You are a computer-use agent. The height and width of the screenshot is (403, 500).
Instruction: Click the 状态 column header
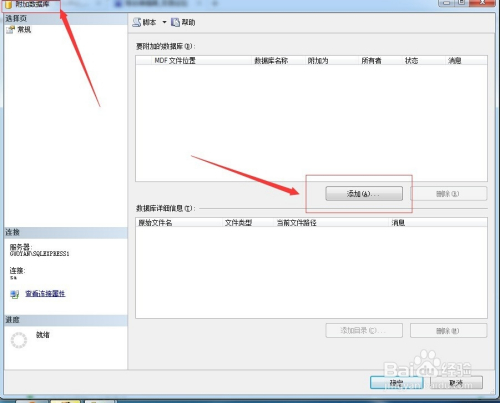pyautogui.click(x=411, y=60)
